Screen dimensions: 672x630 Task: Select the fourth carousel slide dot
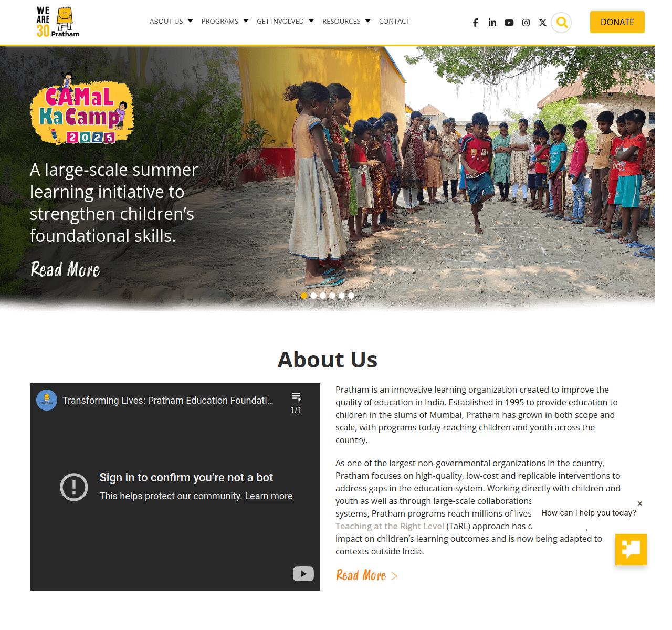tap(332, 296)
